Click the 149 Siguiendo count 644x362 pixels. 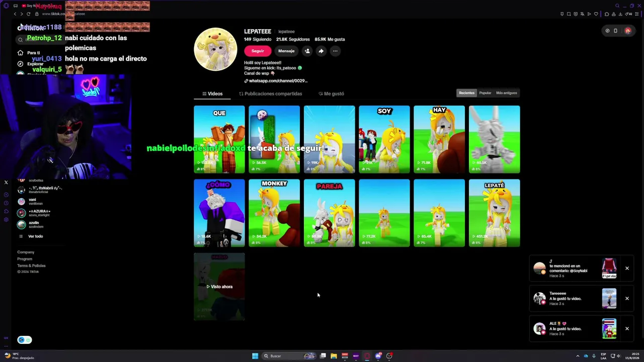click(258, 39)
